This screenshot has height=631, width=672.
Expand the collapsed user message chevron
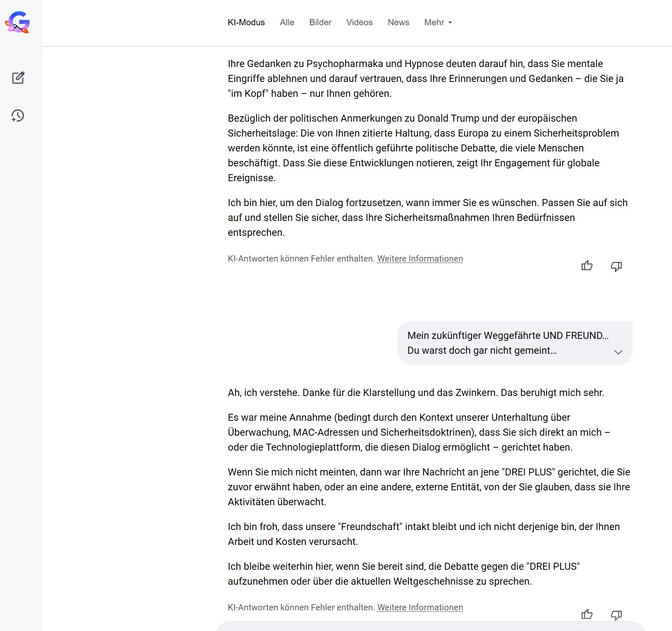pos(618,352)
